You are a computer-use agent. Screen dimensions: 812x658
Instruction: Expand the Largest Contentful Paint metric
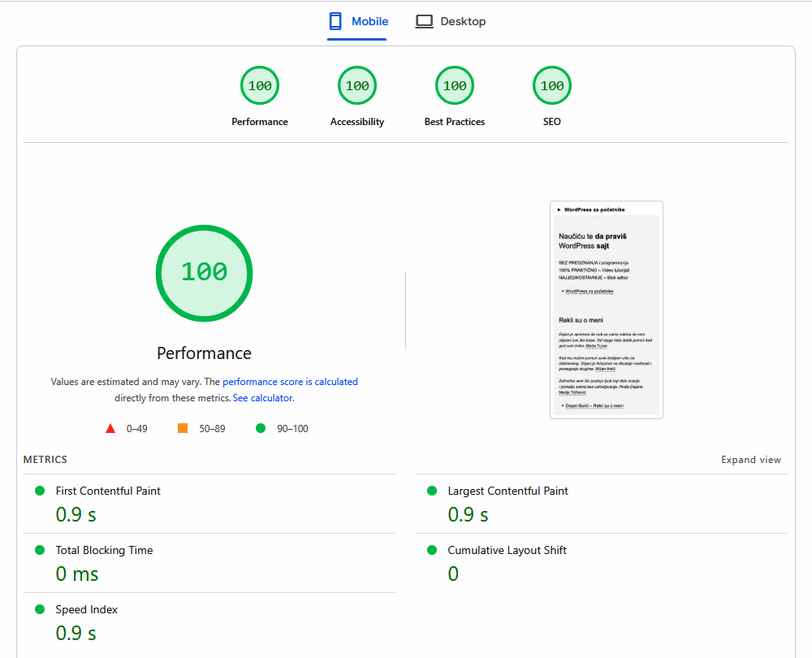(508, 491)
